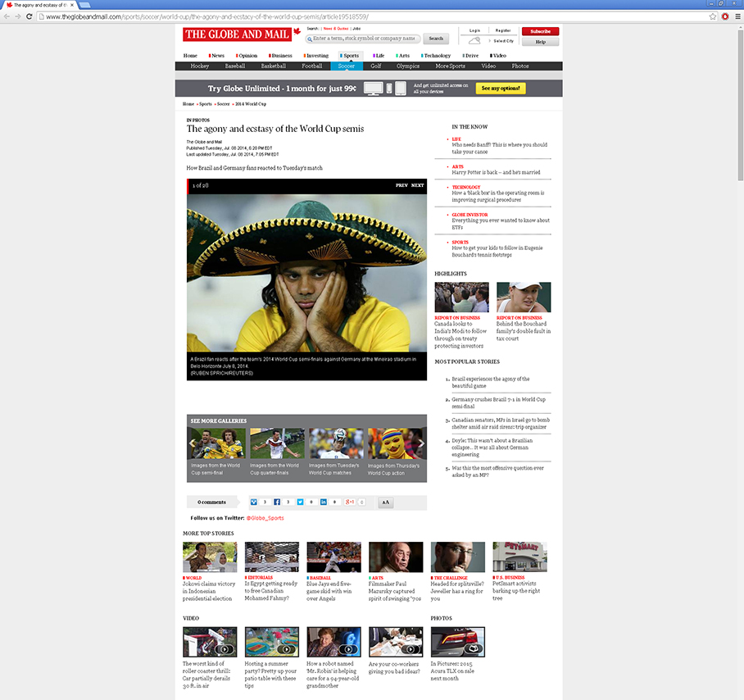Close the browser tab 'The agony and ecstasy'
The height and width of the screenshot is (700, 744).
pos(72,5)
